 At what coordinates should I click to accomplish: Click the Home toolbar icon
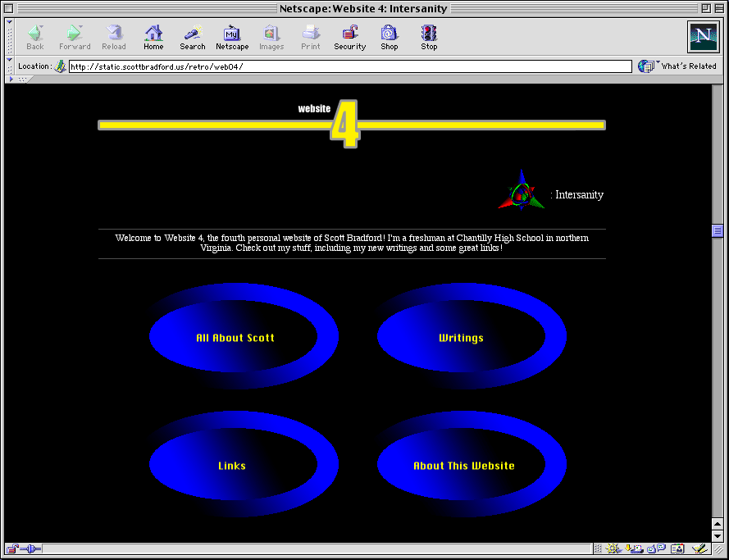click(x=153, y=37)
